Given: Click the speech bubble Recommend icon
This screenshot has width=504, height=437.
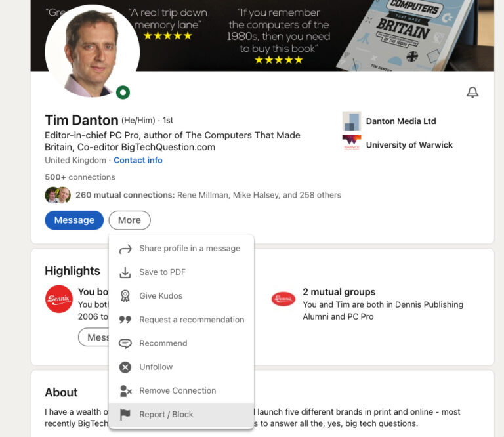Looking at the screenshot, I should point(125,343).
